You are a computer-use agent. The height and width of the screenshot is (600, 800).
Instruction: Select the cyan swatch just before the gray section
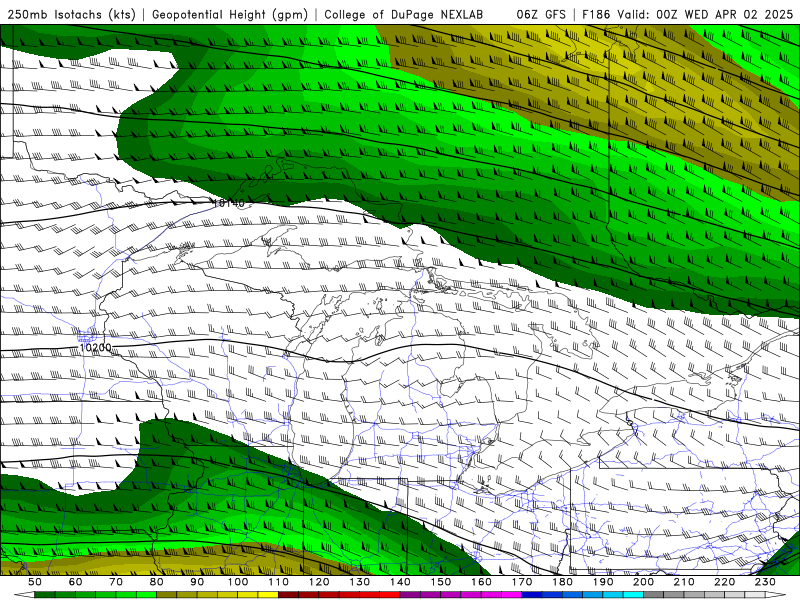click(x=633, y=594)
